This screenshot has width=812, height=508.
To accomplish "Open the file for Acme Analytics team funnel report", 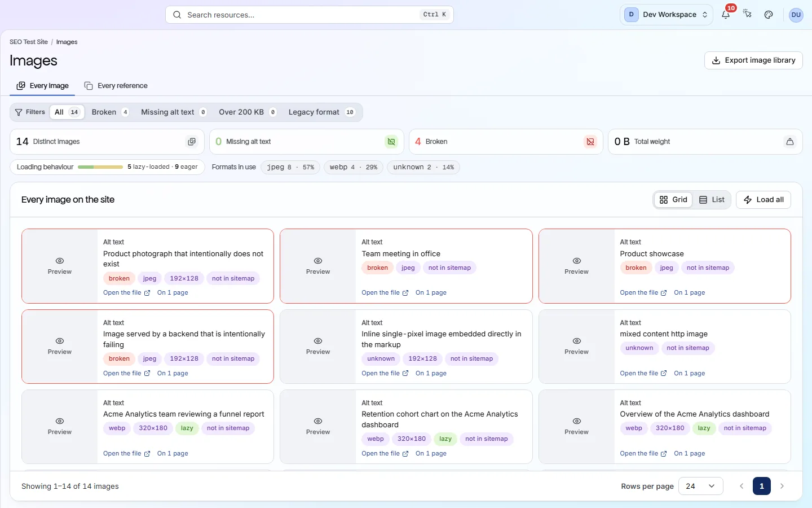I will click(x=127, y=453).
